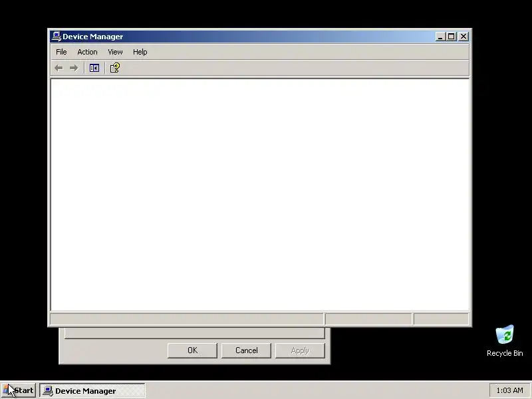Click the Apply button in background dialog
Screen dimensions: 532x399
[x=300, y=350]
